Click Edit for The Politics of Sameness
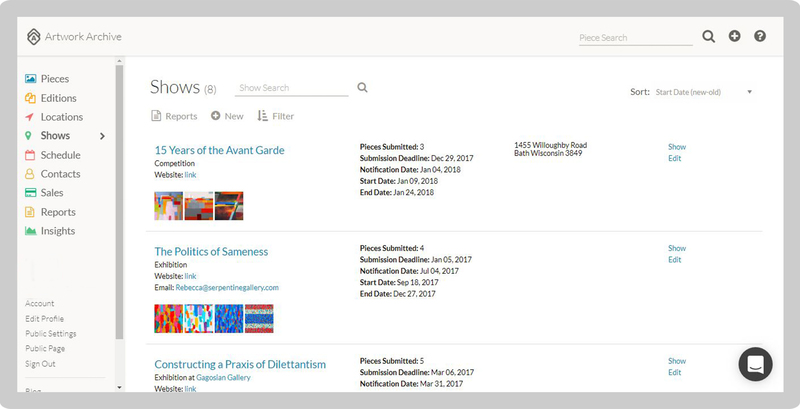 click(674, 260)
